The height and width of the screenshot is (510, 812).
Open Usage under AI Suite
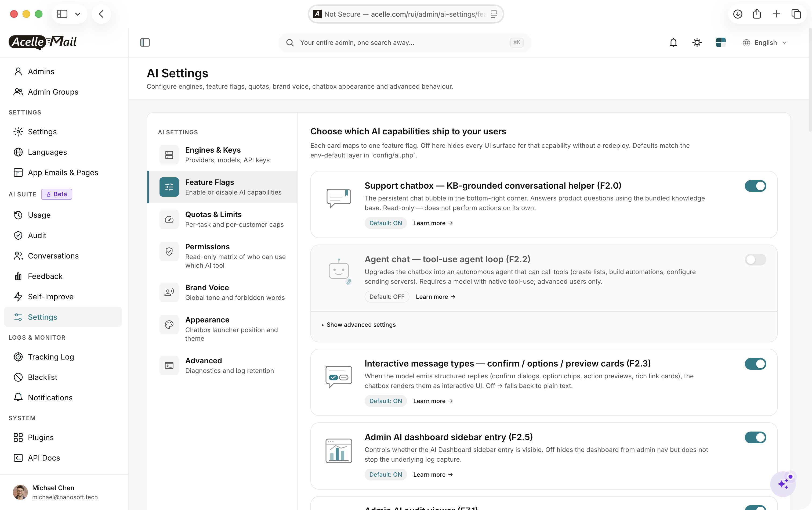point(63,215)
